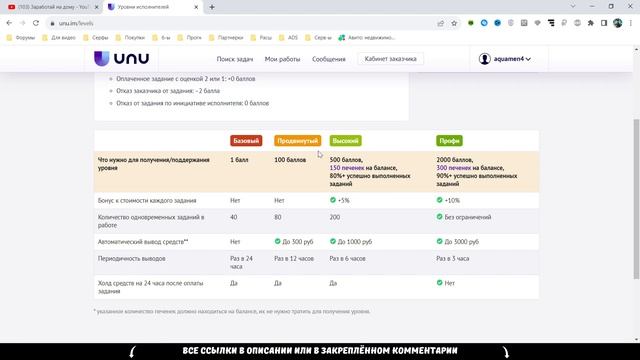Click the Автоматический вывод средств label
The image size is (640, 360).
coord(143,242)
